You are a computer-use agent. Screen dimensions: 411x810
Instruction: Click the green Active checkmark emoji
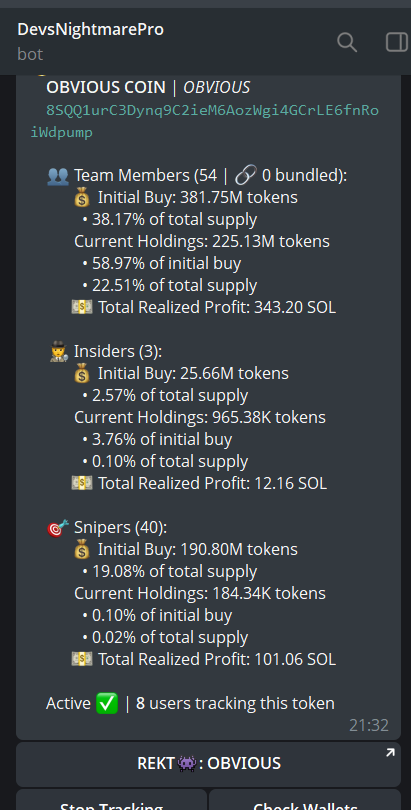coord(107,704)
